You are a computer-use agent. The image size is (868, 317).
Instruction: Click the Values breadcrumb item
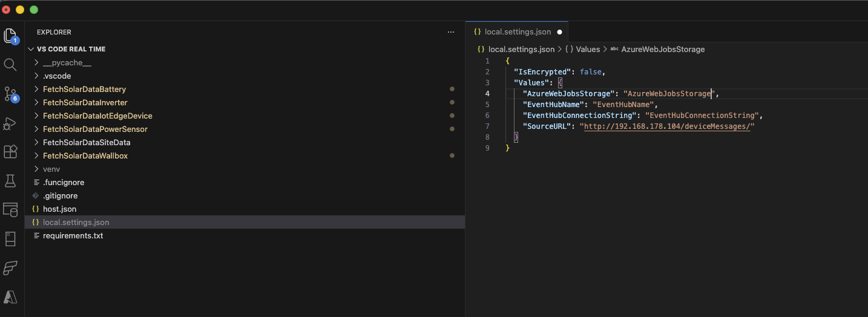pyautogui.click(x=587, y=49)
